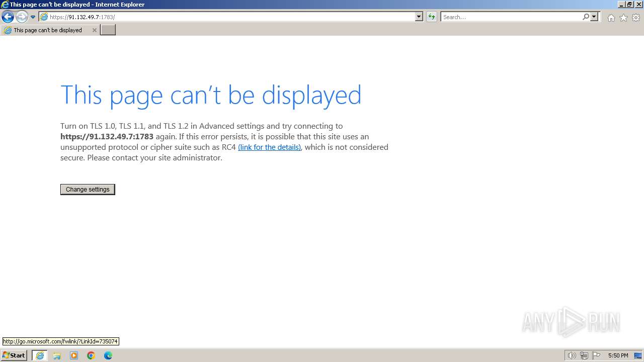Click the magnifier search icon
The height and width of the screenshot is (362, 644).
pyautogui.click(x=586, y=17)
